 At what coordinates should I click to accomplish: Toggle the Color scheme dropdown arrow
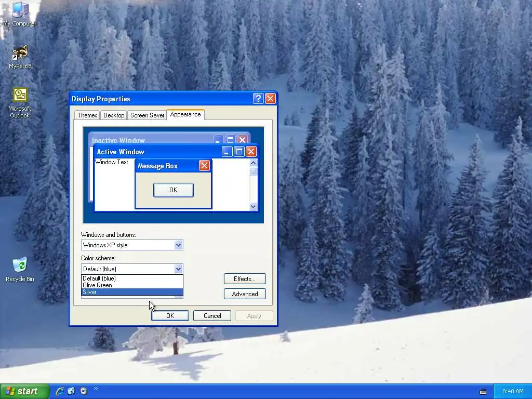(x=179, y=269)
